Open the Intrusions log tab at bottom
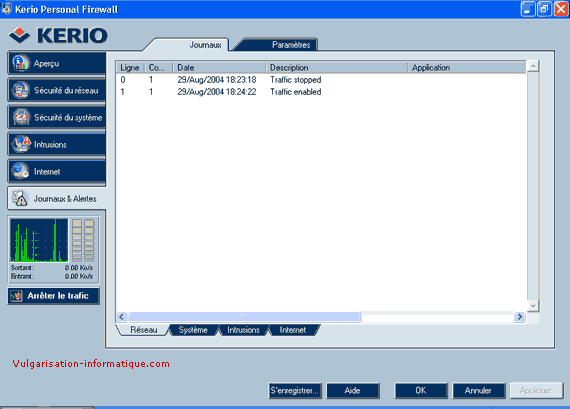Screen dimensions: 570x409 click(243, 330)
